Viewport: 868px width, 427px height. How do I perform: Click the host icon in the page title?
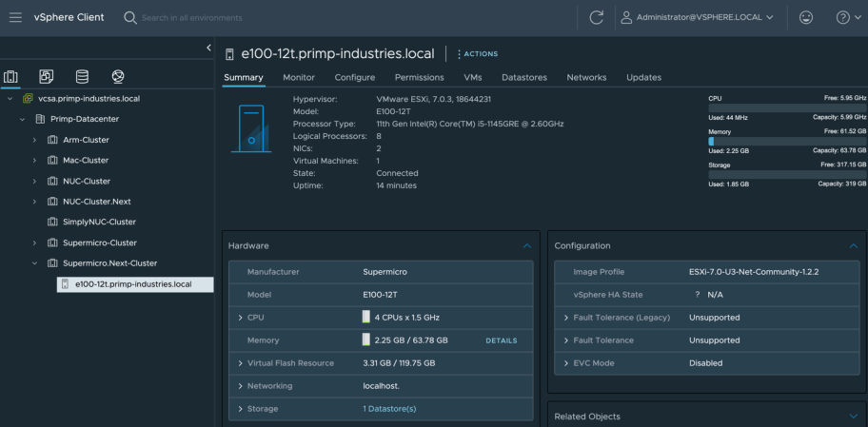coord(229,53)
